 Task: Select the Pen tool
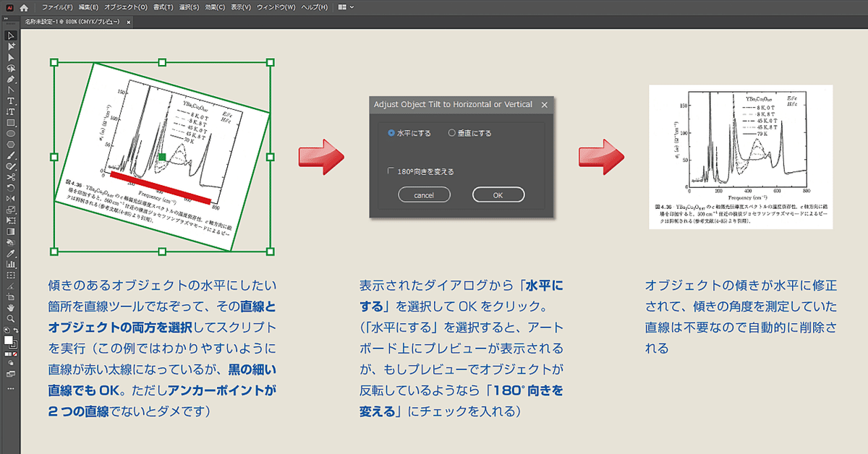tap(10, 78)
